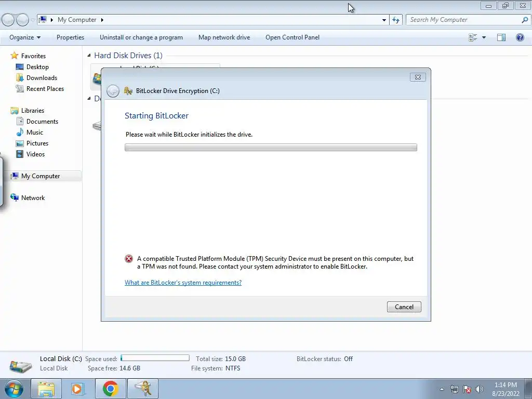Click the Explorer back navigation button
This screenshot has height=399, width=532.
[x=8, y=20]
